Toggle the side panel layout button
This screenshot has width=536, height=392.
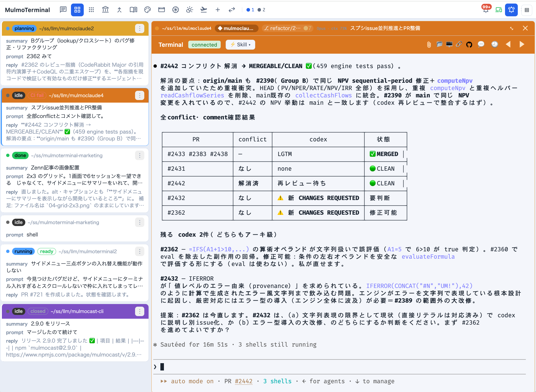(x=527, y=10)
